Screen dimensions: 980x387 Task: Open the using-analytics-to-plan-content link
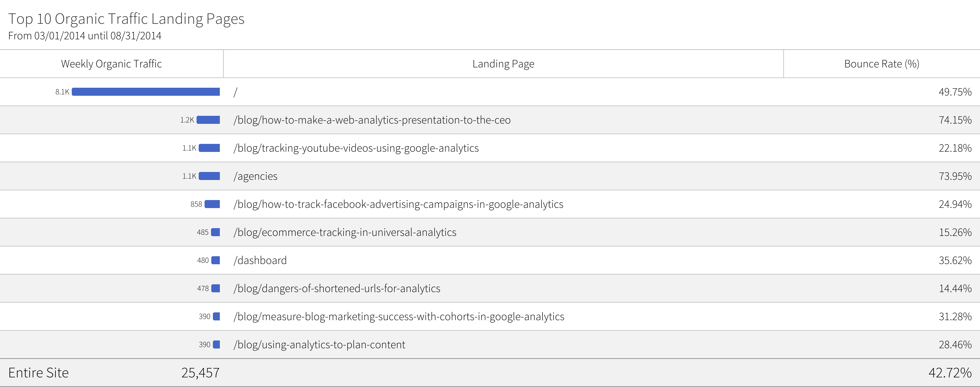click(x=319, y=345)
